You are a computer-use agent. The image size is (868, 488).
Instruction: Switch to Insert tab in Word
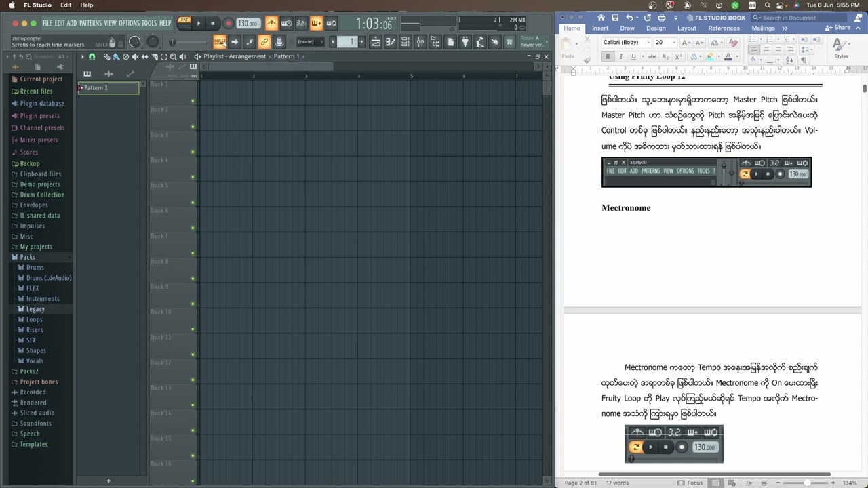600,28
